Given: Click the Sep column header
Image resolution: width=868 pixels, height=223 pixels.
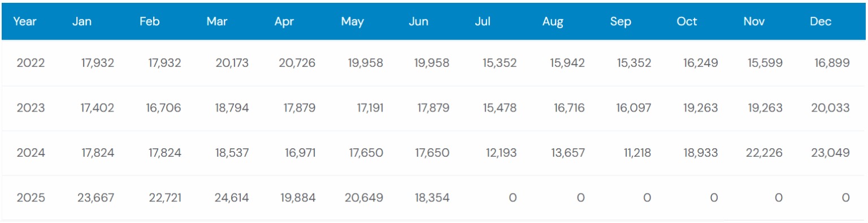Looking at the screenshot, I should 620,22.
